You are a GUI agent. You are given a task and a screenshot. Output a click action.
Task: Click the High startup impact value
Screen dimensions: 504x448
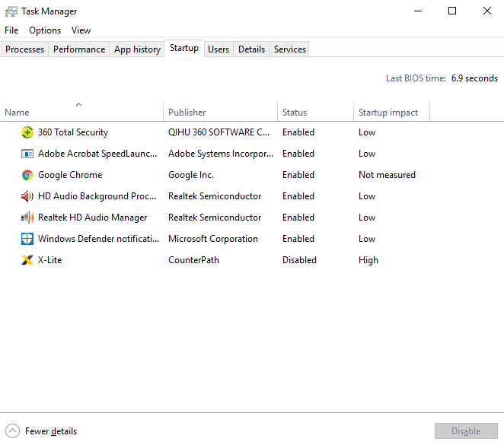[368, 260]
